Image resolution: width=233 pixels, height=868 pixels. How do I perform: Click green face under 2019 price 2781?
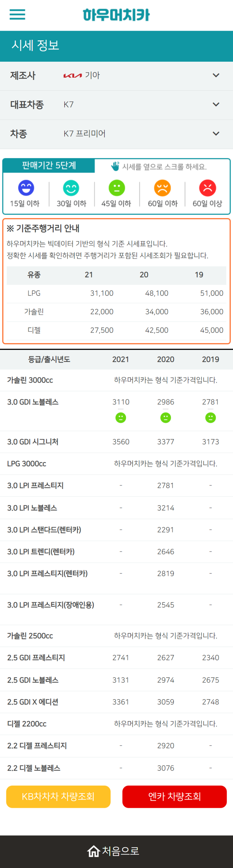coord(210,418)
